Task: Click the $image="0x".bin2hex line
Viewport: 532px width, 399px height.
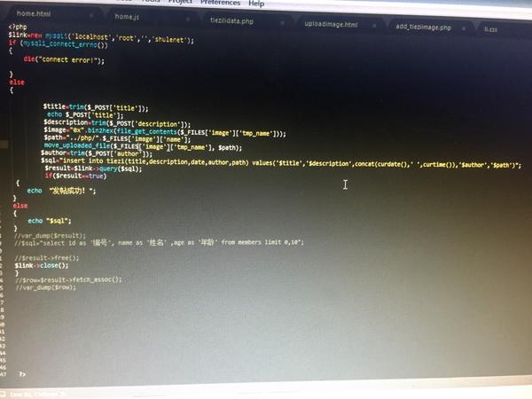Action: (165, 131)
